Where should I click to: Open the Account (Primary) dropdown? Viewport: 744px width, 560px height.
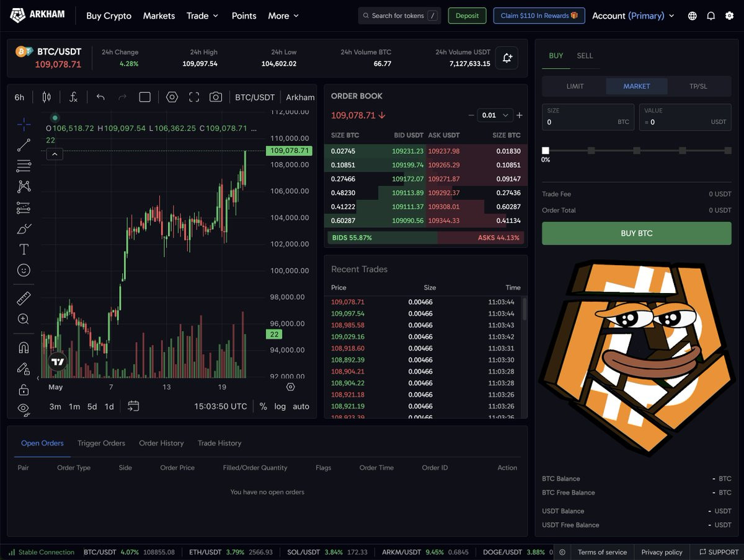633,15
